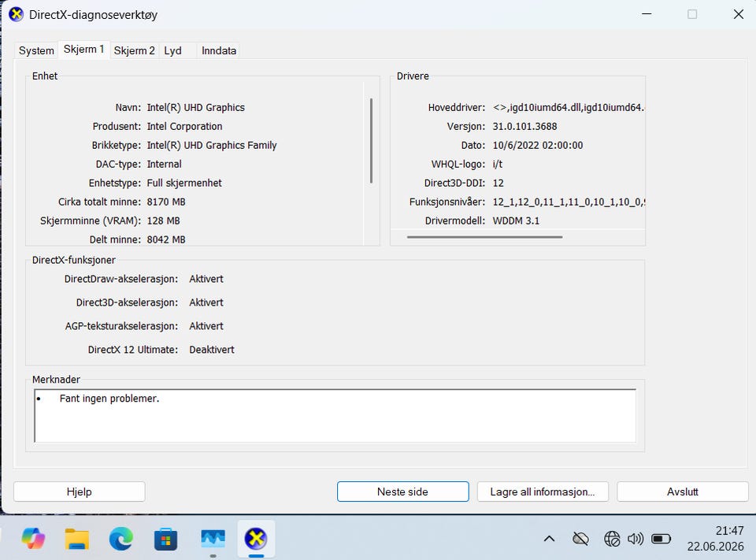Click the battery tray icon
756x560 pixels.
[x=661, y=538]
